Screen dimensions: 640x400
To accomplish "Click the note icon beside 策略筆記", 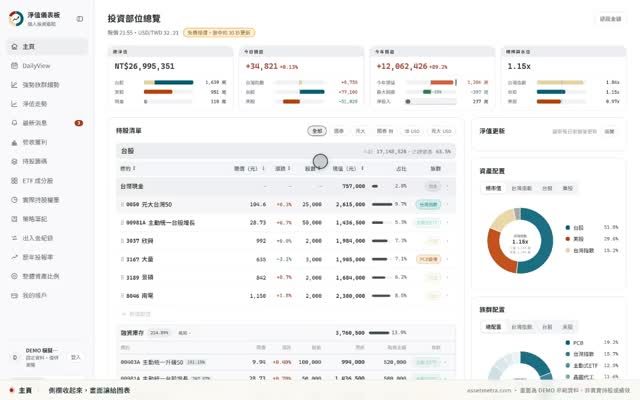I will 14,219.
